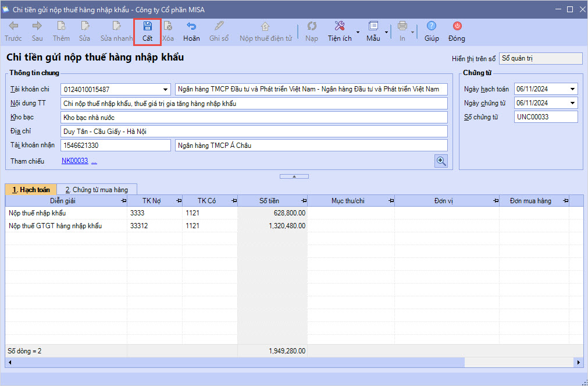Expand the Tài khoản chi dropdown

(166, 89)
